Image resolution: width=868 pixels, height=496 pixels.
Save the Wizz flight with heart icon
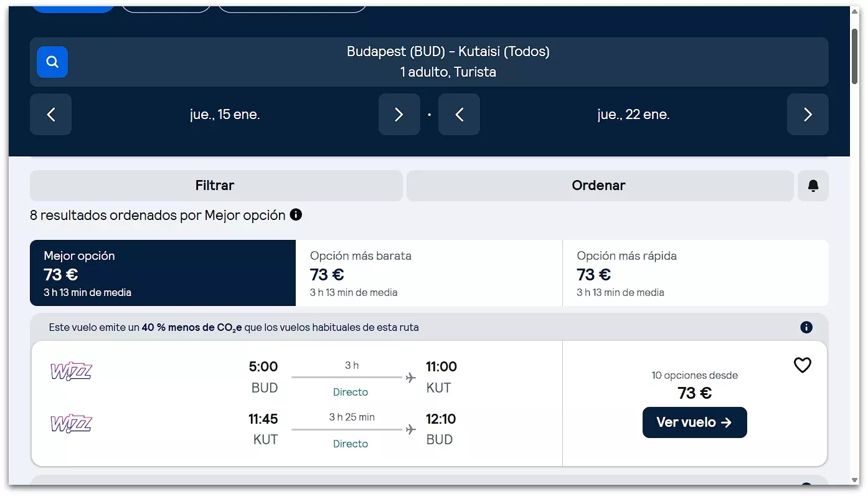coord(802,365)
